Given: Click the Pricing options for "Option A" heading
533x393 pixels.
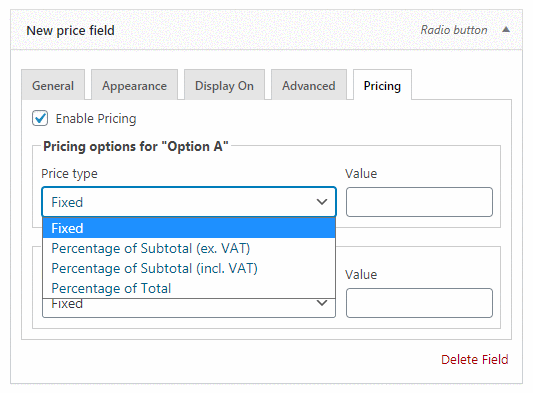Looking at the screenshot, I should (x=136, y=147).
